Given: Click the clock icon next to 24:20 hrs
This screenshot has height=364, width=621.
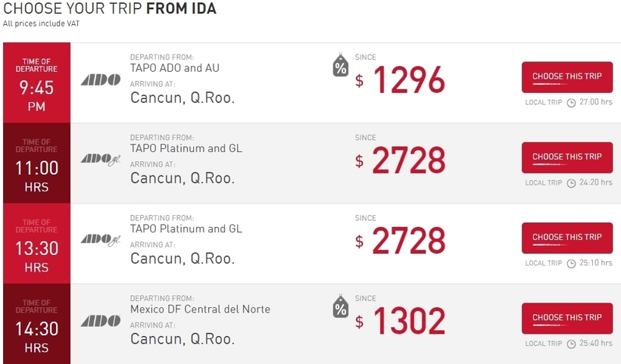Looking at the screenshot, I should pos(571,183).
